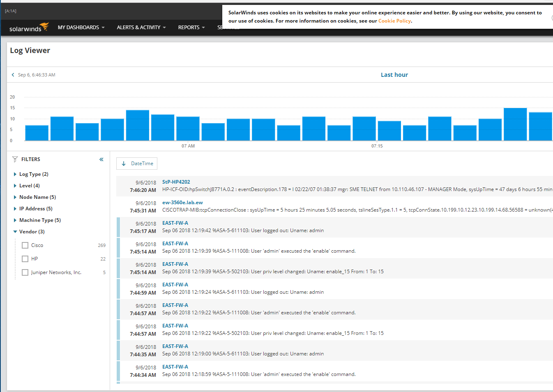Viewport: 553px width, 392px height.
Task: Click the first bar in the log histogram
Action: point(37,133)
